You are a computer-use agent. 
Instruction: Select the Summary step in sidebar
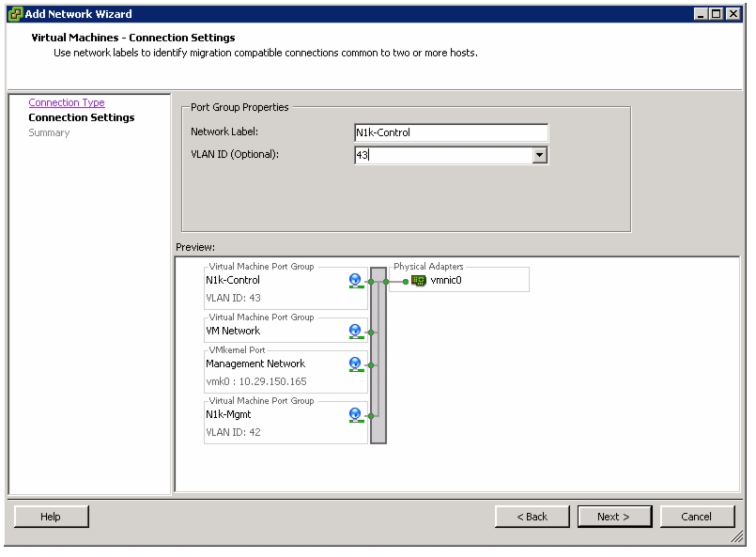[49, 132]
